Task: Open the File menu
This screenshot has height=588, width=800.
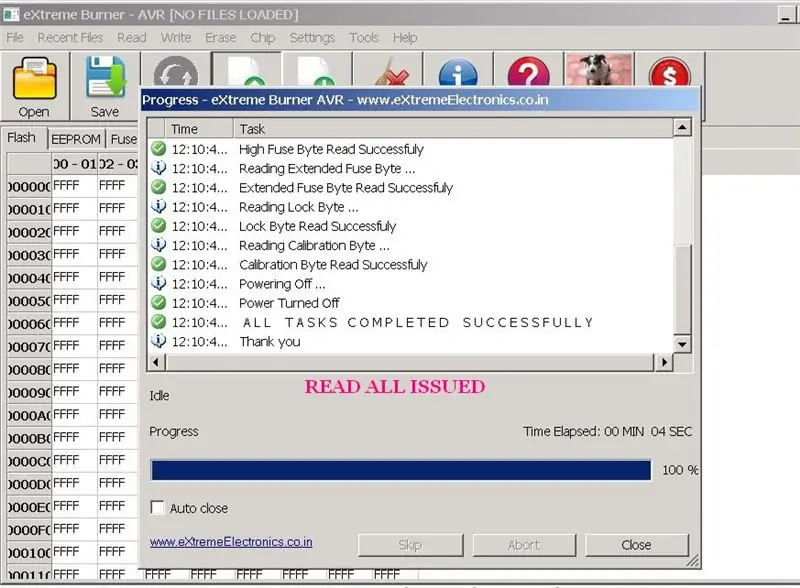Action: tap(15, 38)
